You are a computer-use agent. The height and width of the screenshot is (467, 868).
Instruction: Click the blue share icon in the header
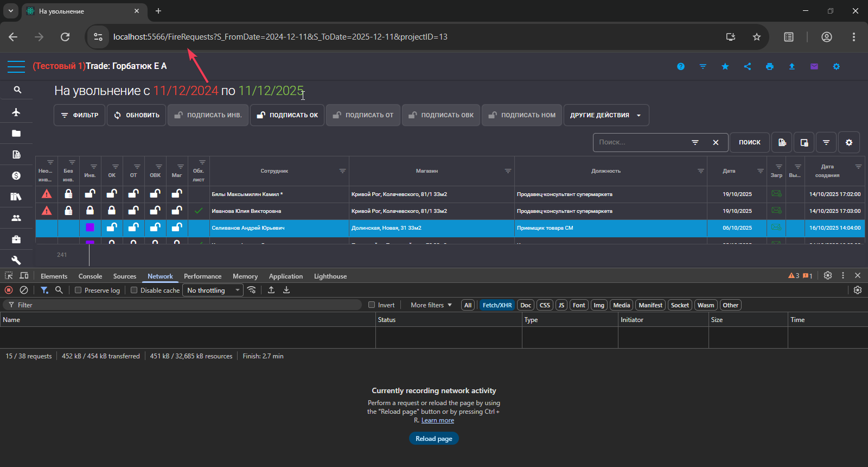coord(748,66)
